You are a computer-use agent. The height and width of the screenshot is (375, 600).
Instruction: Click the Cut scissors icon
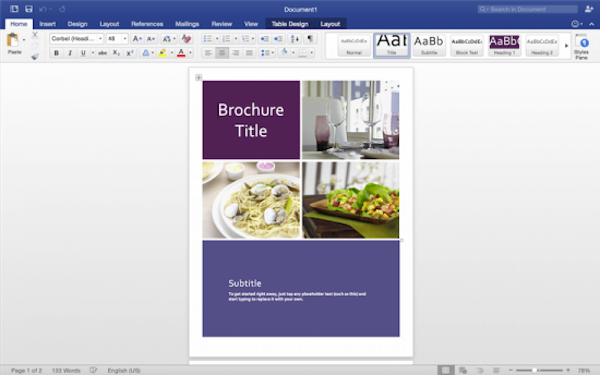pyautogui.click(x=35, y=36)
